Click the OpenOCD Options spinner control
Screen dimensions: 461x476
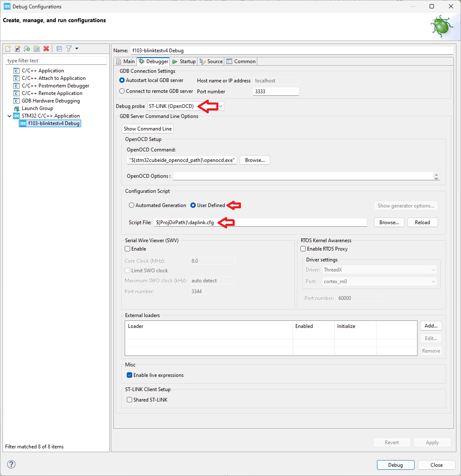coord(436,176)
